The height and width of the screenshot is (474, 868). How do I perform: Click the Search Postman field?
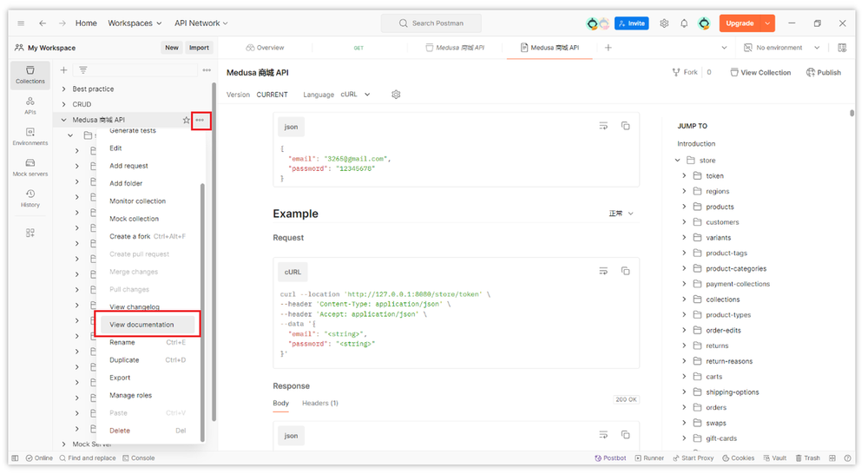point(431,23)
